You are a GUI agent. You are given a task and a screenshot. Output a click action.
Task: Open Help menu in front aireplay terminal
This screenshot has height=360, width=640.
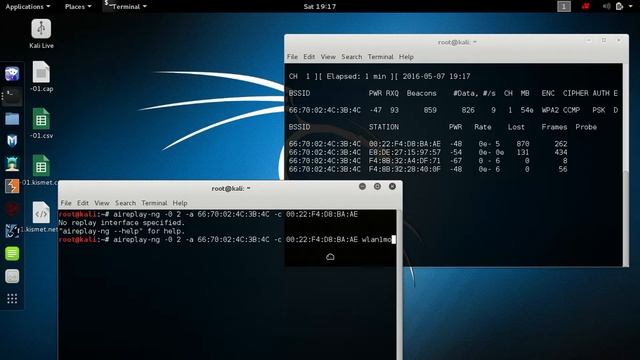tap(180, 203)
